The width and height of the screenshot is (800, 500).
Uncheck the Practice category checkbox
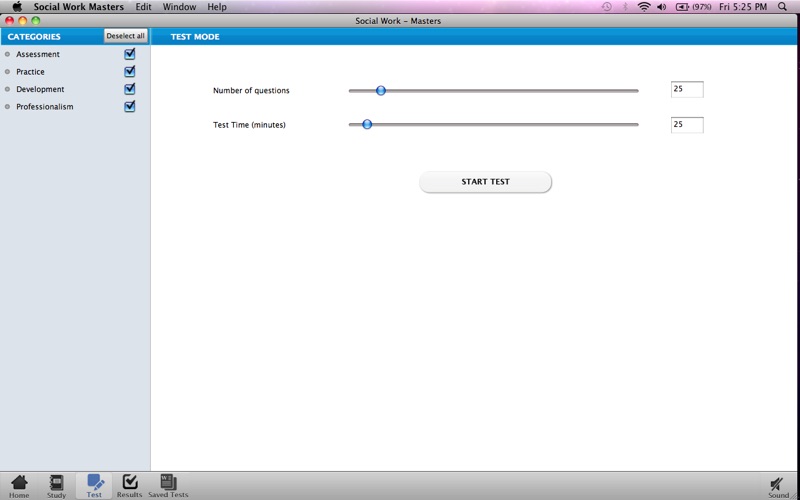130,71
